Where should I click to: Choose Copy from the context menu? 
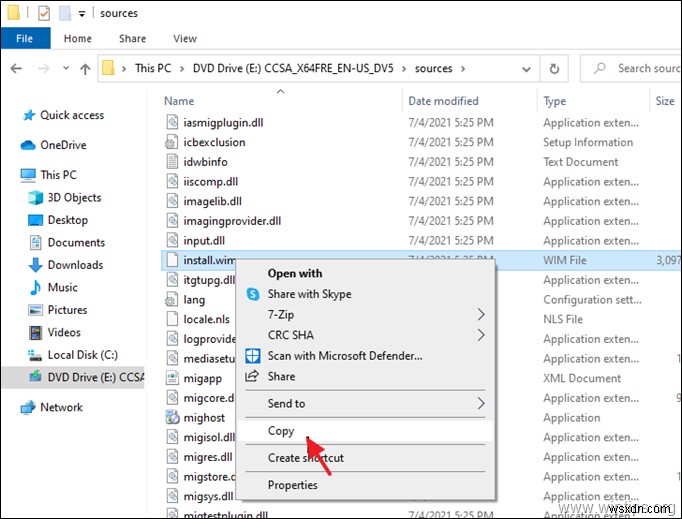coord(365,431)
